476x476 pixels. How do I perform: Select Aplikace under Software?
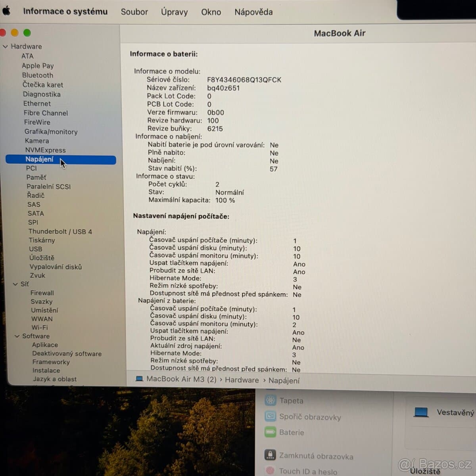(45, 345)
